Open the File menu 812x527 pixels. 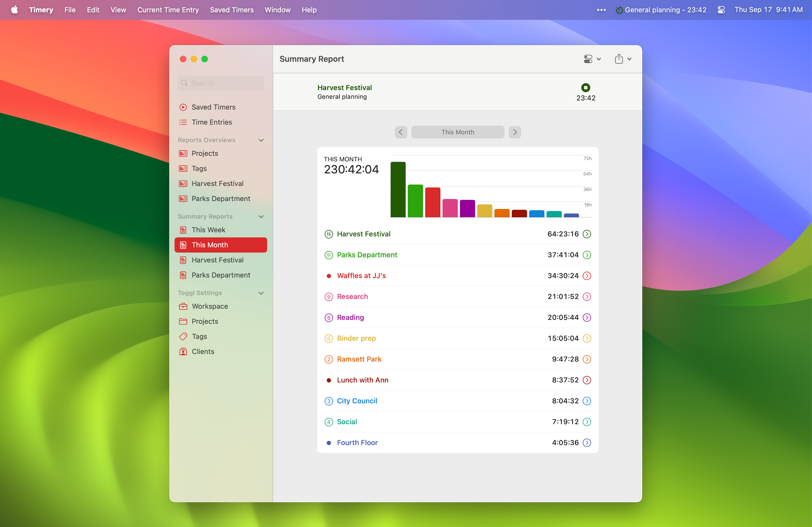tap(70, 10)
